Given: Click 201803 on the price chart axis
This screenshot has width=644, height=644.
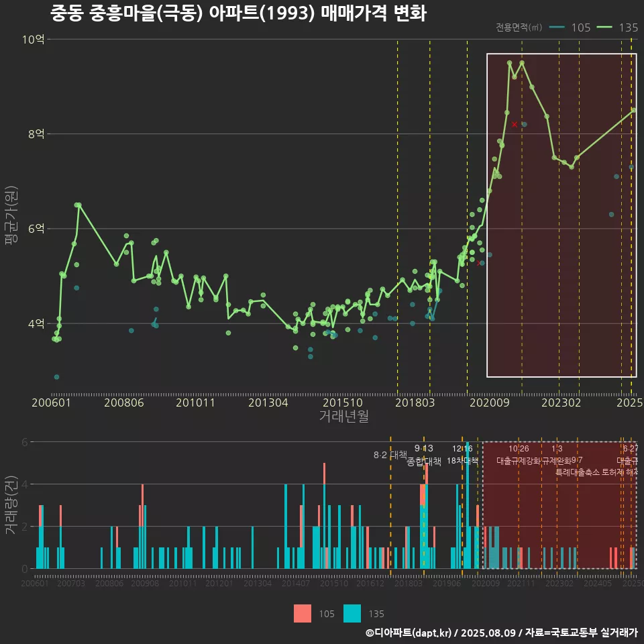Looking at the screenshot, I should (415, 402).
